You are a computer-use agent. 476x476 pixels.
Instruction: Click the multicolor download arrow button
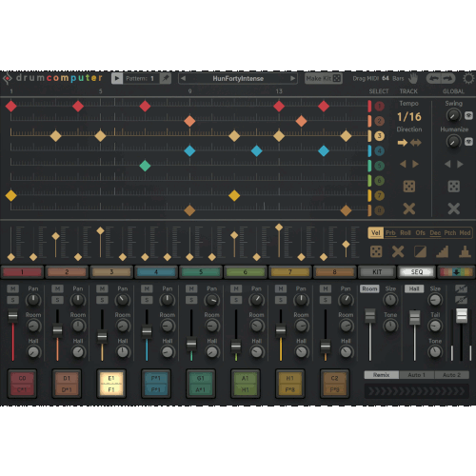(x=456, y=272)
